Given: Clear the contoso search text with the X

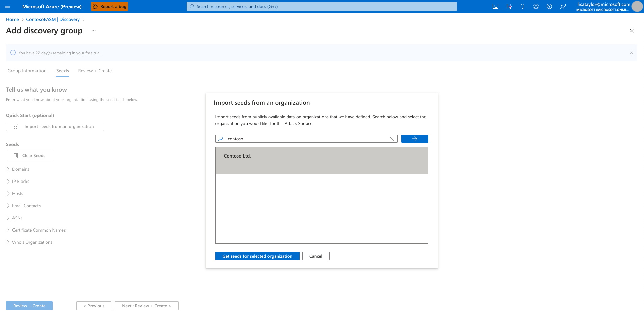Looking at the screenshot, I should [392, 138].
